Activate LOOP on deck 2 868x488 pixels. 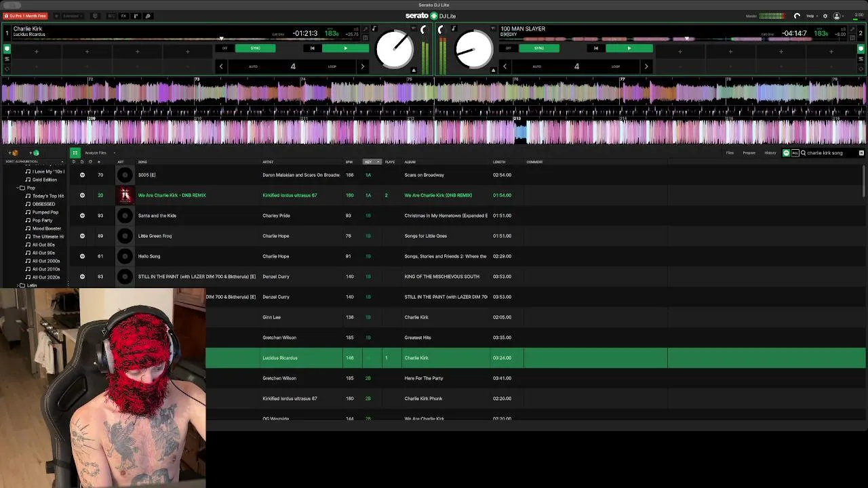tap(616, 66)
